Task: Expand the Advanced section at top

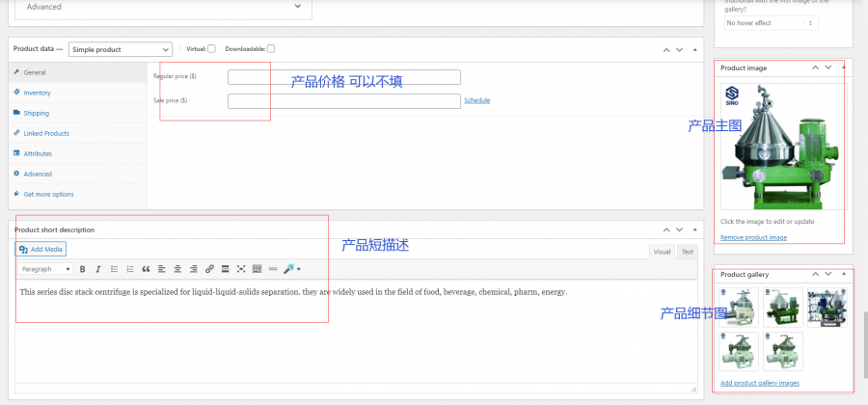Action: point(163,7)
